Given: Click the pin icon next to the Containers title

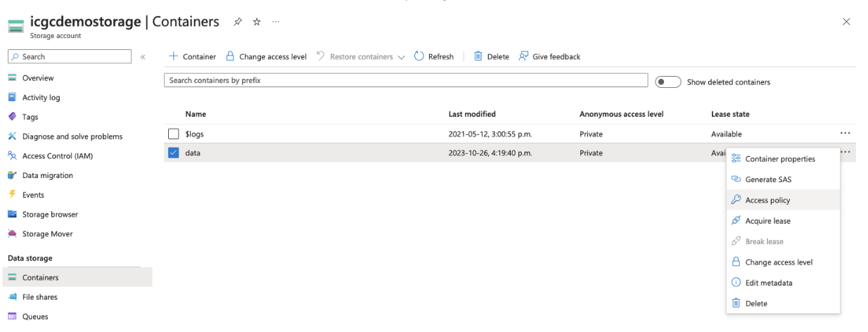Looking at the screenshot, I should click(x=239, y=23).
